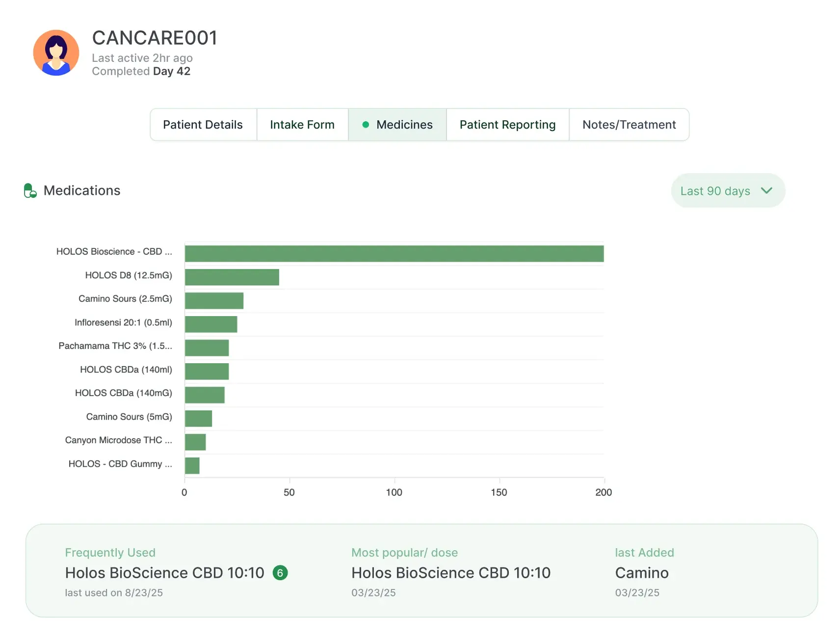Screen dimensions: 840x642
Task: Click the 'Infloresensi 20:1 (0.5ml)' label
Action: coord(123,322)
